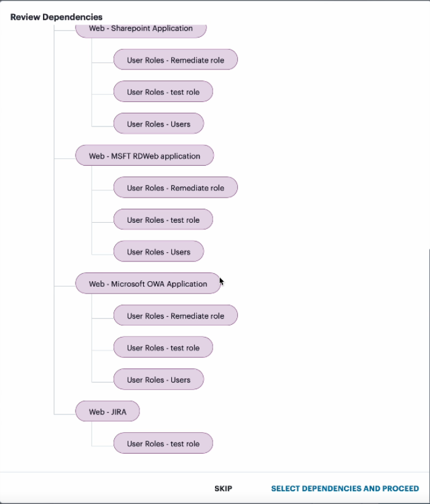The width and height of the screenshot is (430, 504).
Task: Select Users role under Sharepoint Application
Action: click(x=158, y=124)
